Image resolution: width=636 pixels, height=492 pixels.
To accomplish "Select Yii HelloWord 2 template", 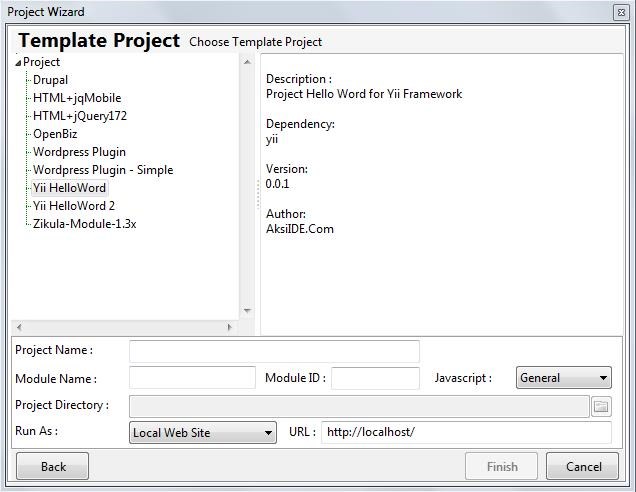I will (x=74, y=206).
